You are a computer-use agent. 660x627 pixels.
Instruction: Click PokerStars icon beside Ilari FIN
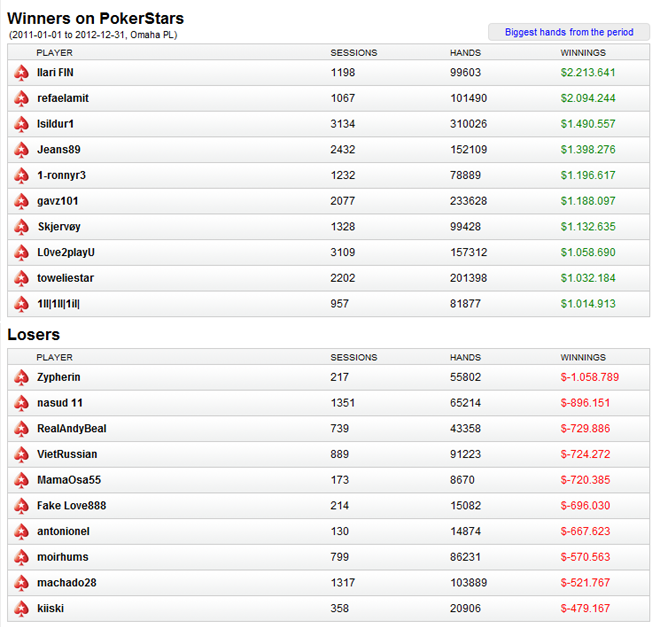[21, 73]
